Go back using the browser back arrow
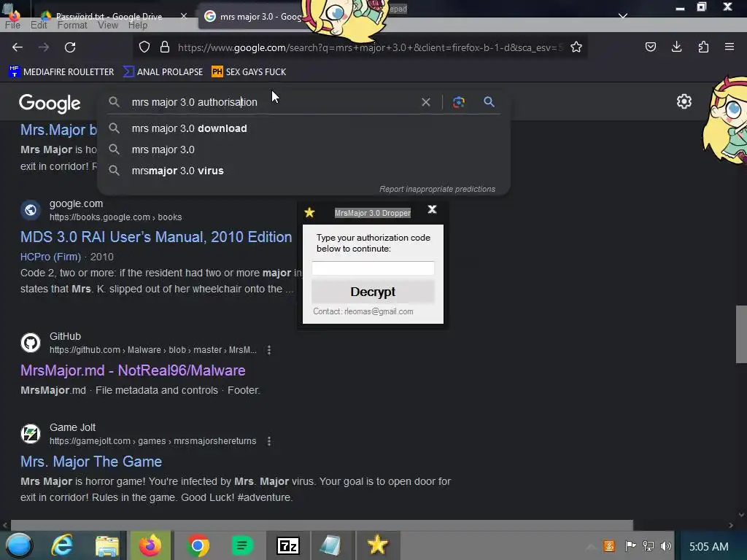Screen dimensions: 747x560 (18, 47)
